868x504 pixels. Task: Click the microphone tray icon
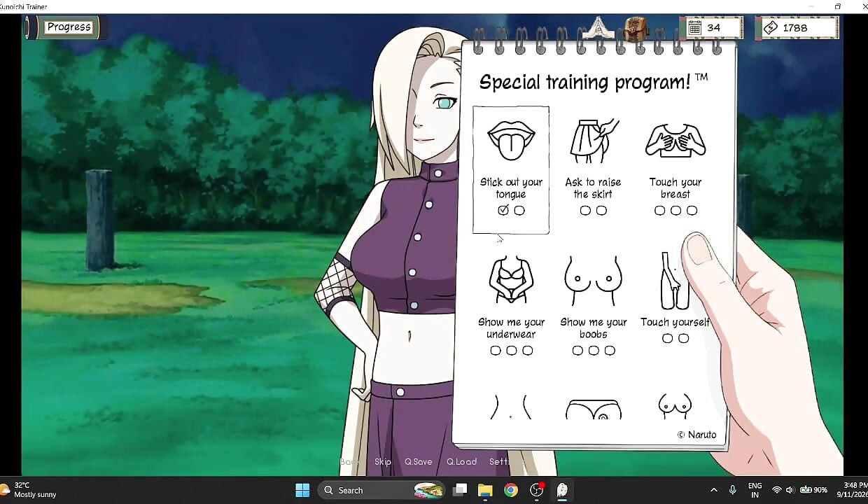(733, 490)
